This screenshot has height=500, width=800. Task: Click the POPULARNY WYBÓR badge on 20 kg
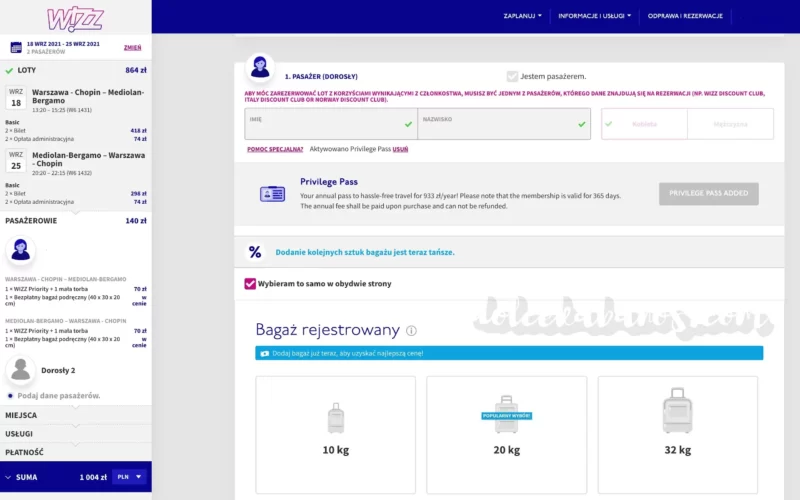point(507,416)
